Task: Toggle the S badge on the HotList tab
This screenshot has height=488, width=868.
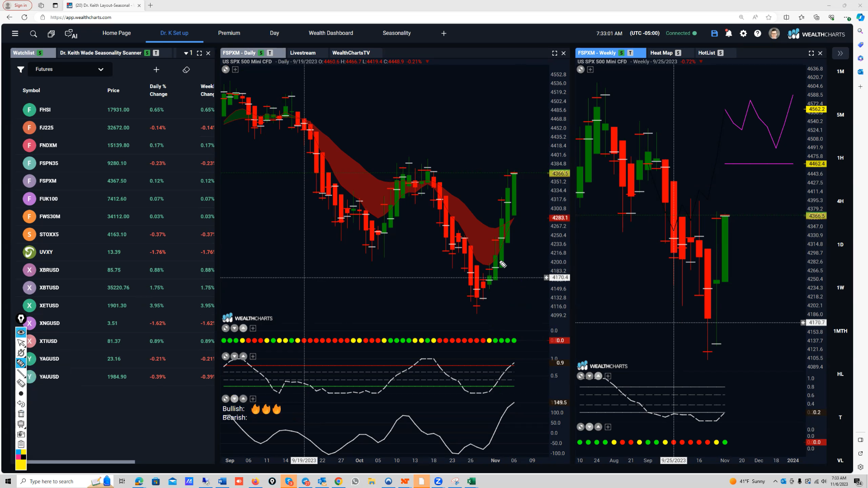Action: coord(721,53)
